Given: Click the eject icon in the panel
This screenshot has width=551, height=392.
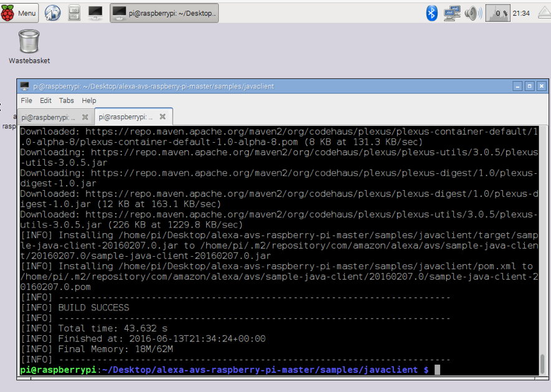Looking at the screenshot, I should (544, 13).
